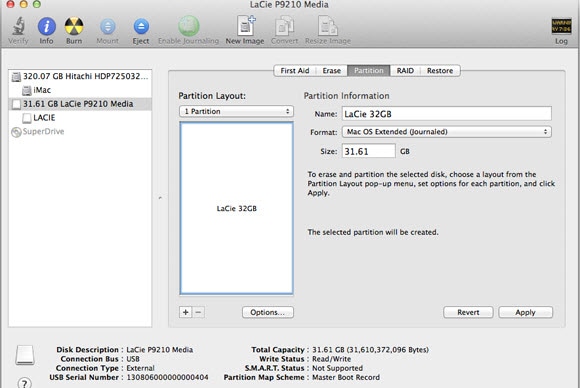The image size is (580, 388).
Task: Click the Connection Type 'External' value
Action: (x=141, y=368)
